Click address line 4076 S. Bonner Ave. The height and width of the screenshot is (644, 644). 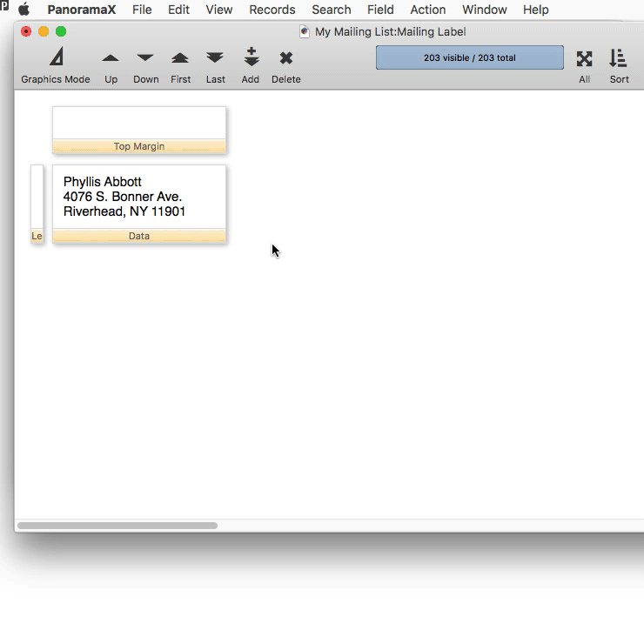point(123,197)
